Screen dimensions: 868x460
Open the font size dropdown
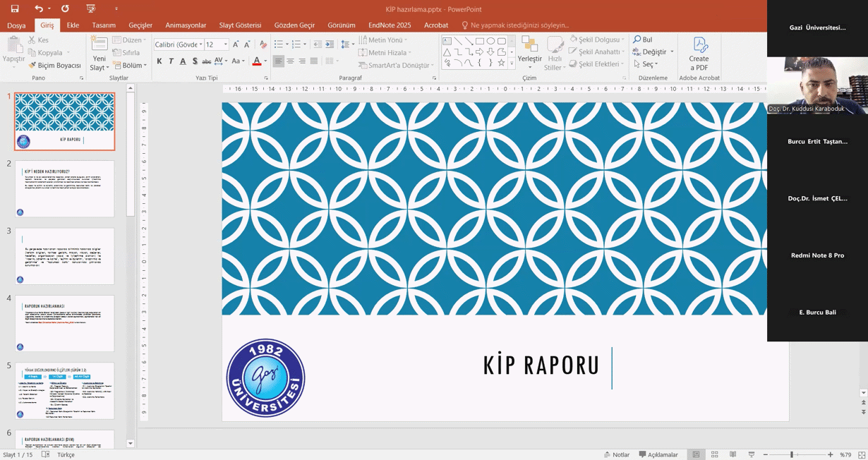[x=226, y=44]
